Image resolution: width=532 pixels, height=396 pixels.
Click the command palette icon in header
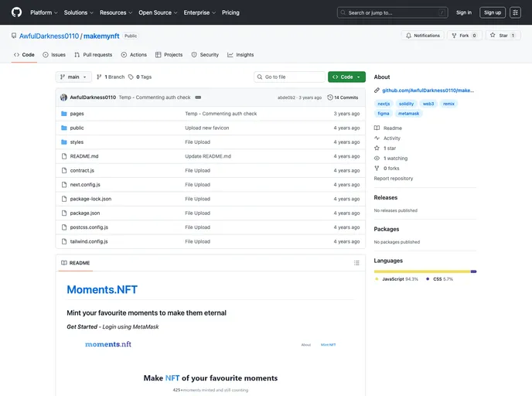515,12
